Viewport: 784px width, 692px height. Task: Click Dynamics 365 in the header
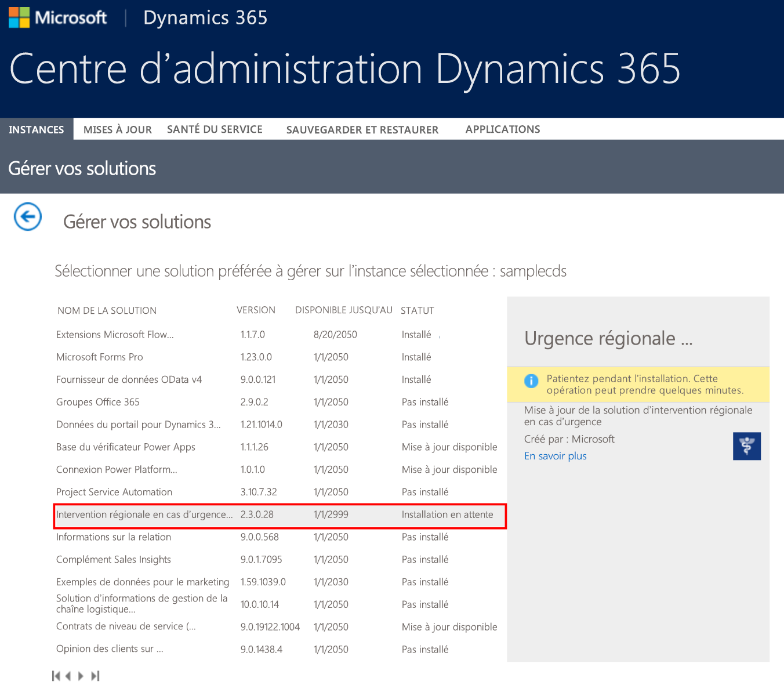[205, 18]
